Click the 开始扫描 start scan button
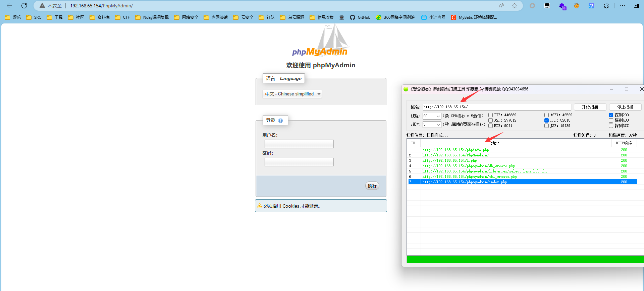The height and width of the screenshot is (291, 644). (x=590, y=107)
